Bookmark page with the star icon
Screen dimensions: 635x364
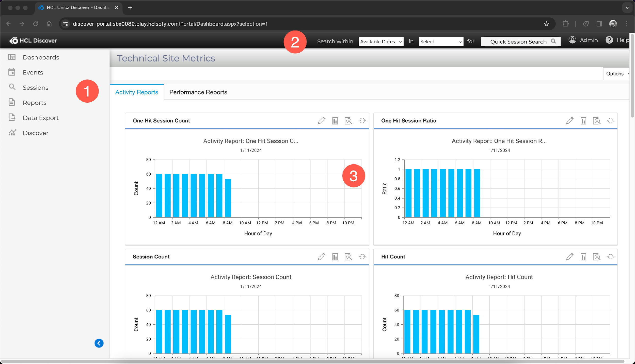[546, 24]
